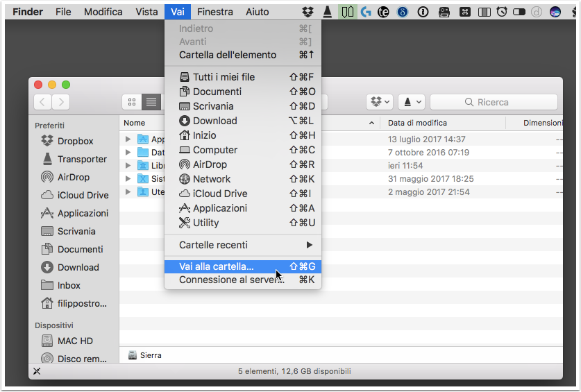Expand the App folder row
This screenshot has width=581, height=392.
point(128,139)
